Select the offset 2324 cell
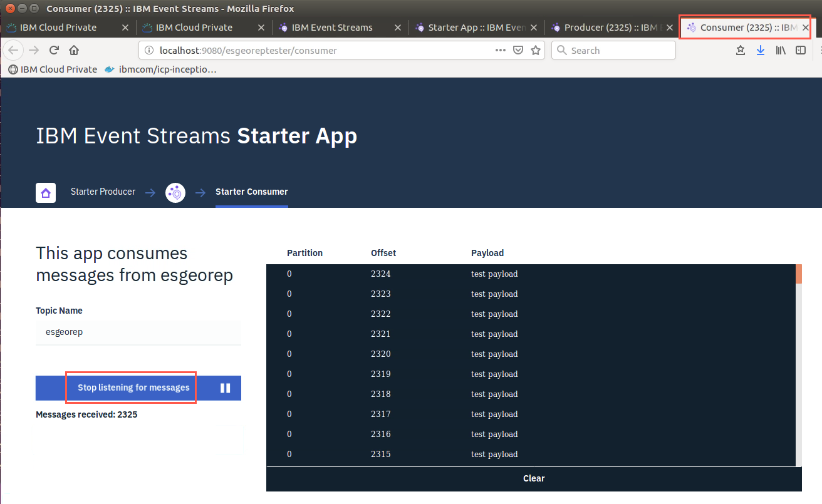The height and width of the screenshot is (504, 822). (x=381, y=274)
